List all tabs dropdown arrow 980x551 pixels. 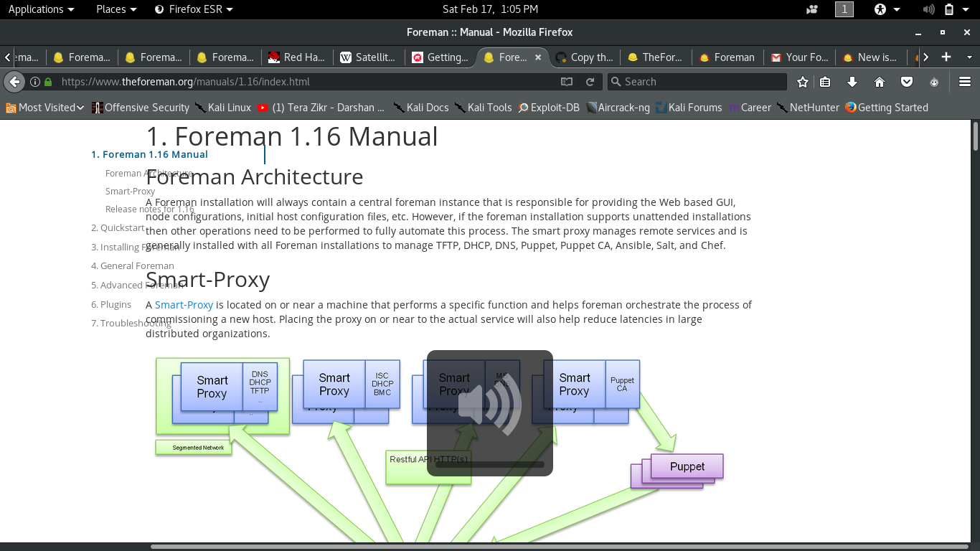[969, 57]
